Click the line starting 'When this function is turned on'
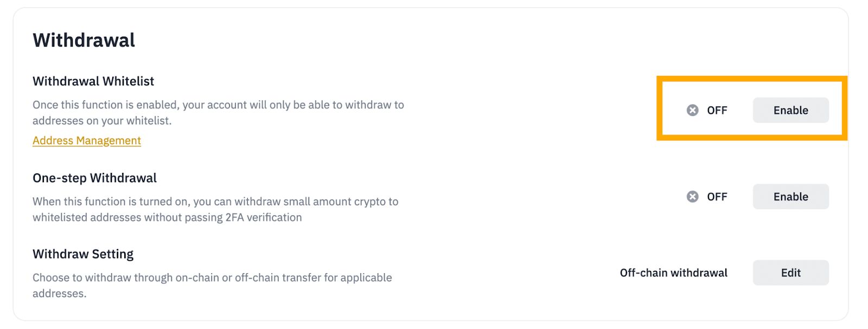868x329 pixels. coord(215,202)
